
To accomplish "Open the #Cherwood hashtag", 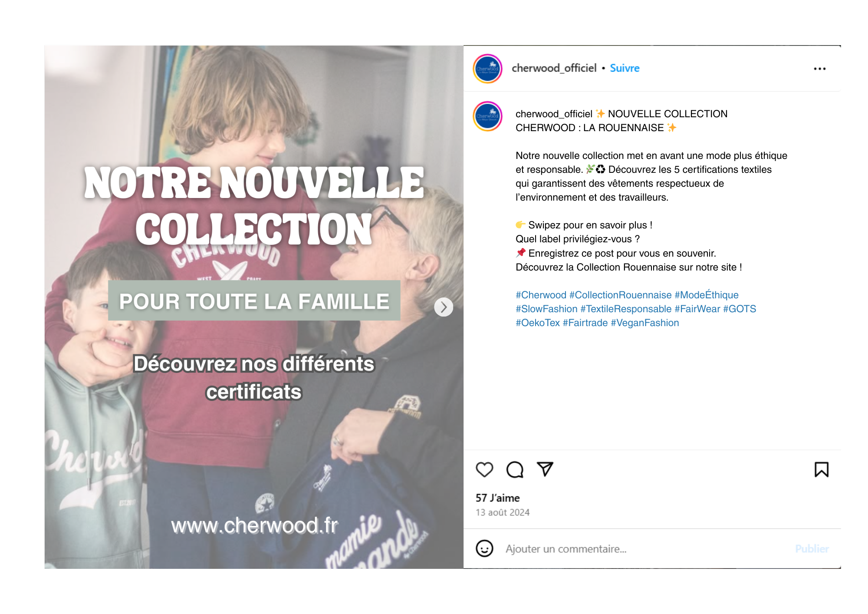I will pyautogui.click(x=541, y=295).
